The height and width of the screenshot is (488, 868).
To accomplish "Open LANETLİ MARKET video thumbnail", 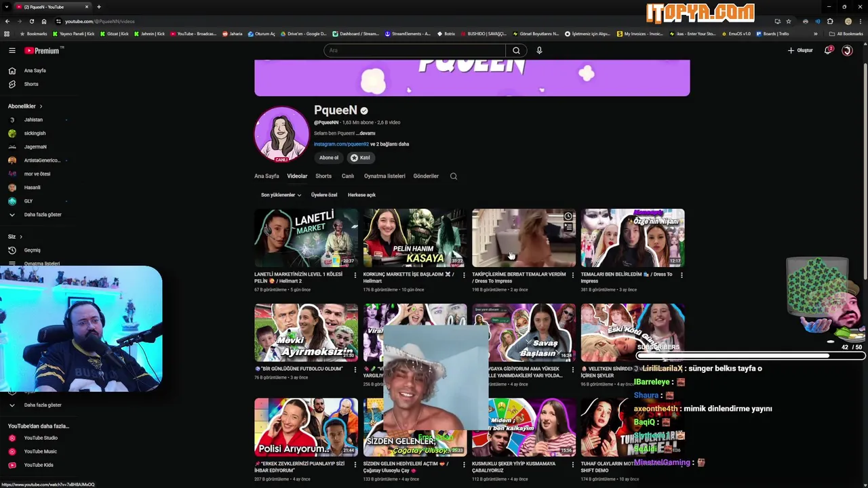I will pos(306,238).
